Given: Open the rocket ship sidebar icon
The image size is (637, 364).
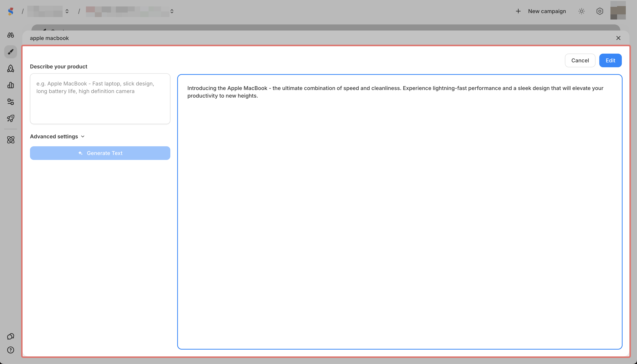Looking at the screenshot, I should tap(10, 69).
